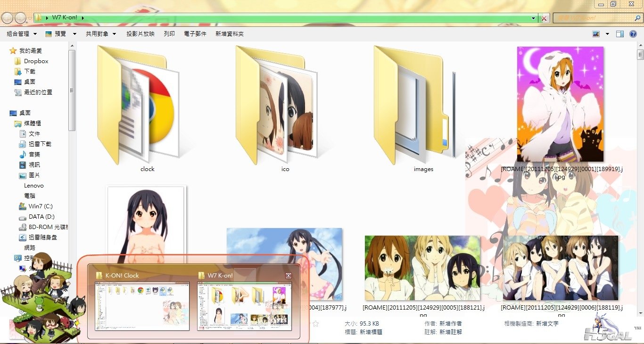Open the view options dropdown arrow
644x344 pixels.
pyautogui.click(x=607, y=34)
